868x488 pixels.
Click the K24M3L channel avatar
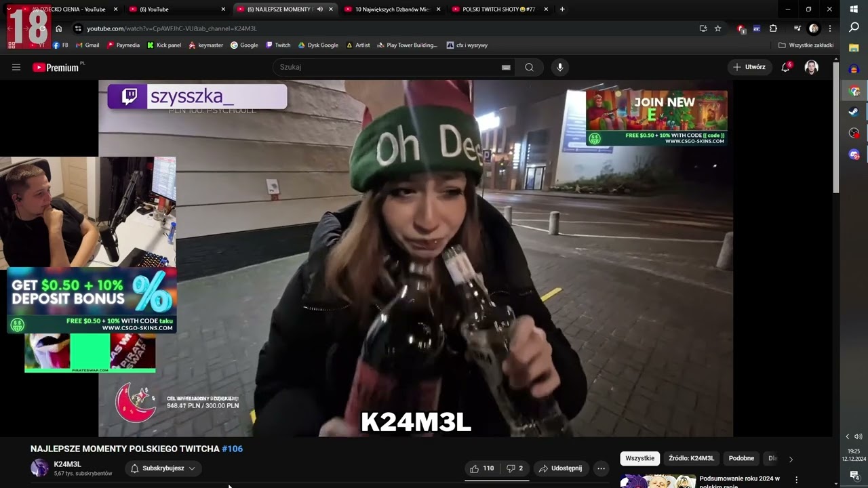click(40, 468)
